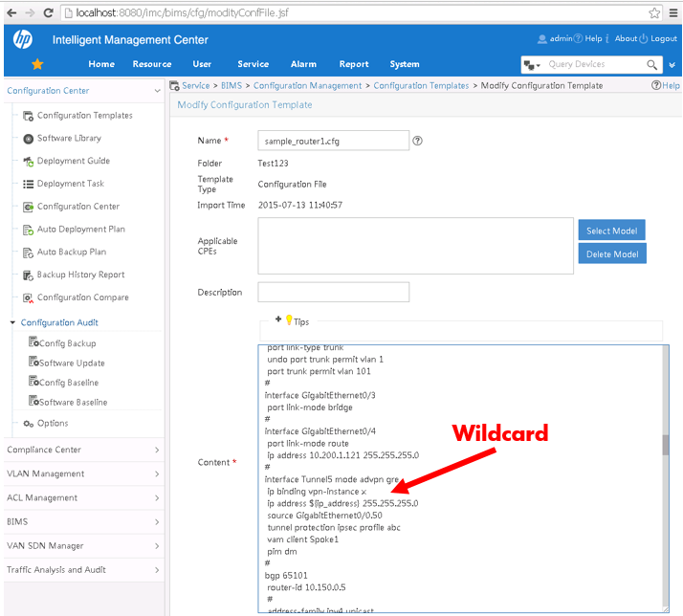
Task: Click the Configuration Center item icon
Action: [29, 207]
